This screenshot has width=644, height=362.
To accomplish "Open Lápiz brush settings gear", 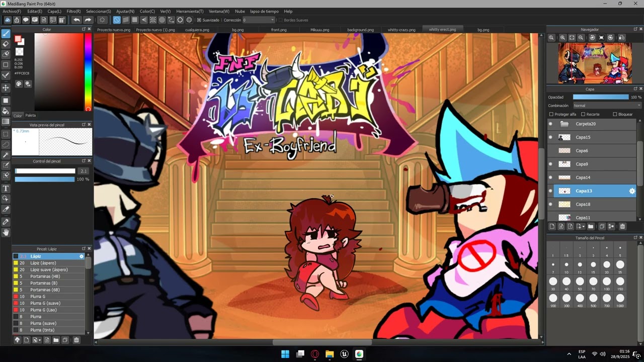I will 82,256.
